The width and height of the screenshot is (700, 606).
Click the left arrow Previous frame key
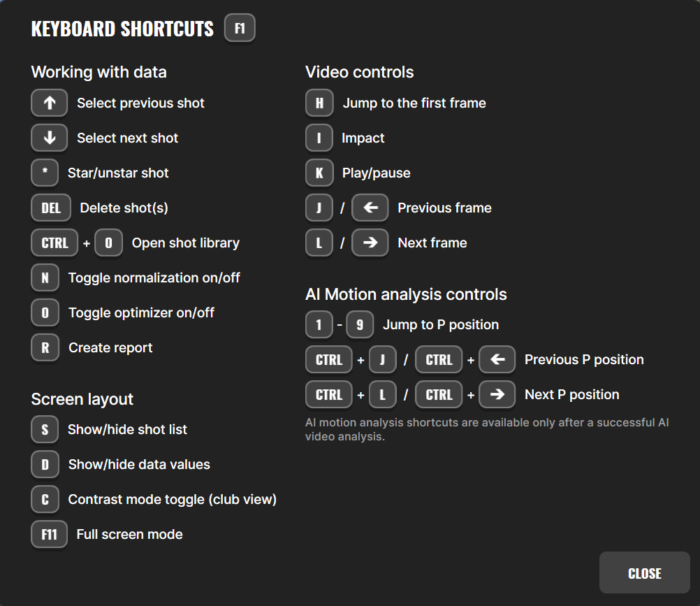[370, 208]
